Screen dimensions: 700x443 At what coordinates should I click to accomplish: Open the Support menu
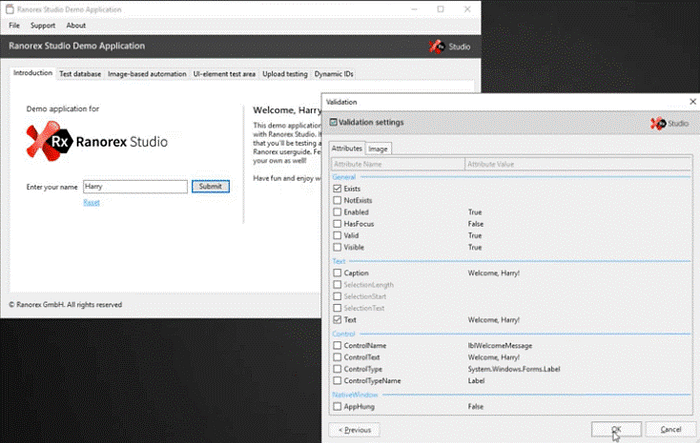pos(43,25)
